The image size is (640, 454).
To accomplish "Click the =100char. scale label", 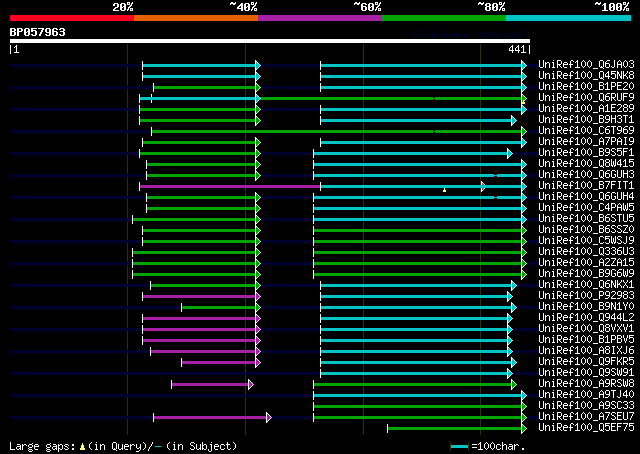I will click(x=498, y=446).
